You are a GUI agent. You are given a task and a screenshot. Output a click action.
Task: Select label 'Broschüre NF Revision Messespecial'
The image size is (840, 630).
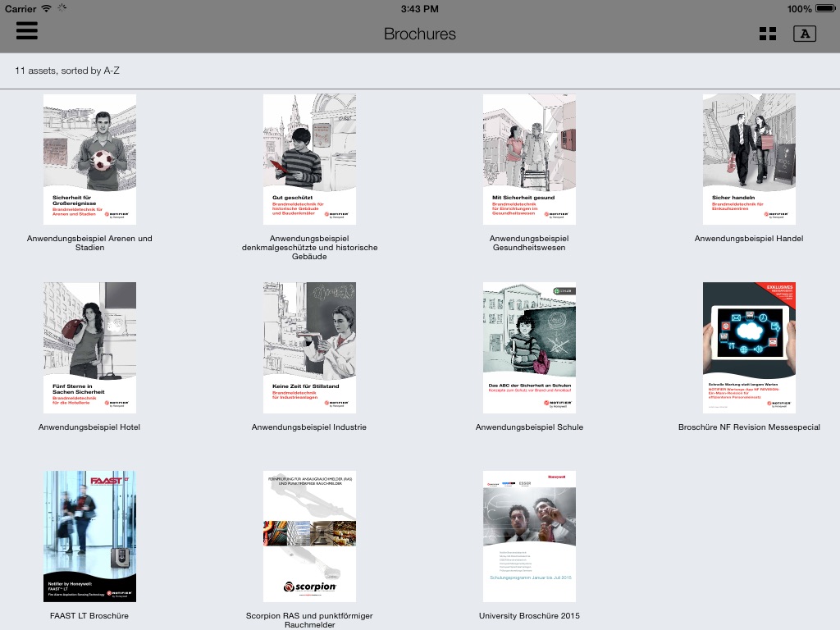(749, 427)
